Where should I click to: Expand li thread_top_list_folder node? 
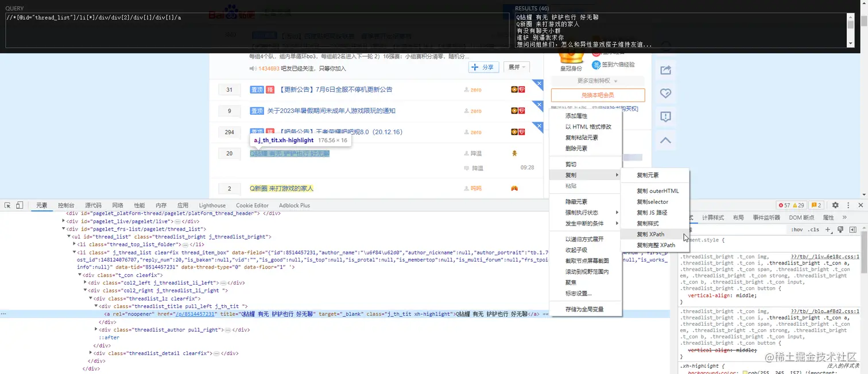(74, 244)
